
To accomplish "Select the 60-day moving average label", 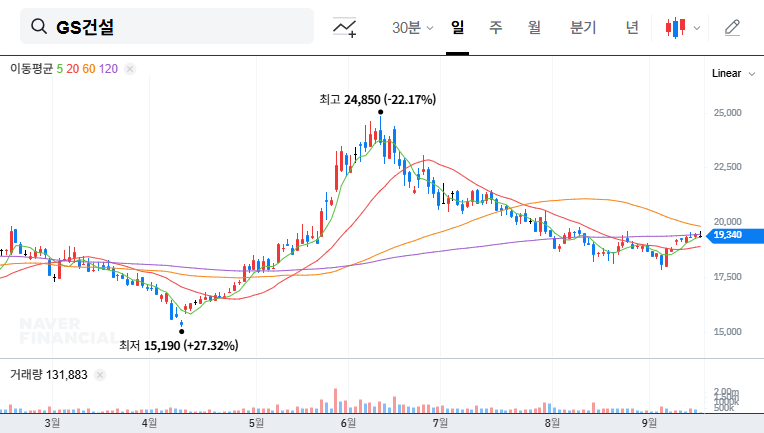I will click(89, 69).
